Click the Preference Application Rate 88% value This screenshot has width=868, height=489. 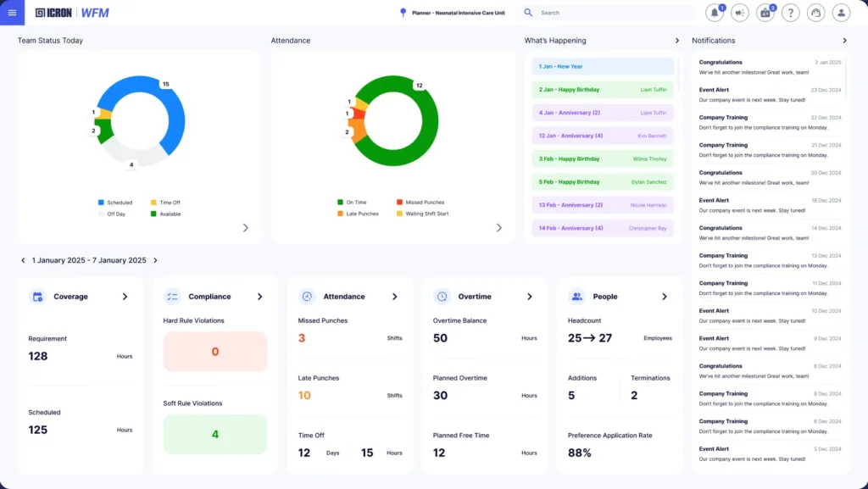(580, 453)
